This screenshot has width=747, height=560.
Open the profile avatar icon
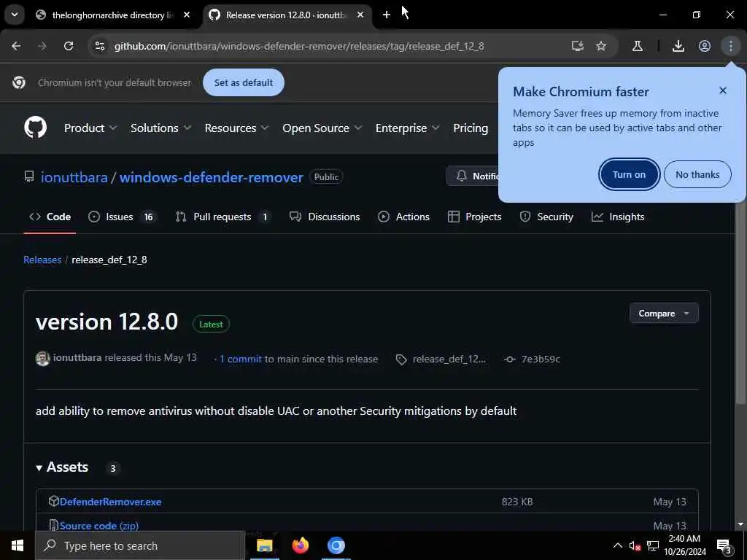pos(705,46)
